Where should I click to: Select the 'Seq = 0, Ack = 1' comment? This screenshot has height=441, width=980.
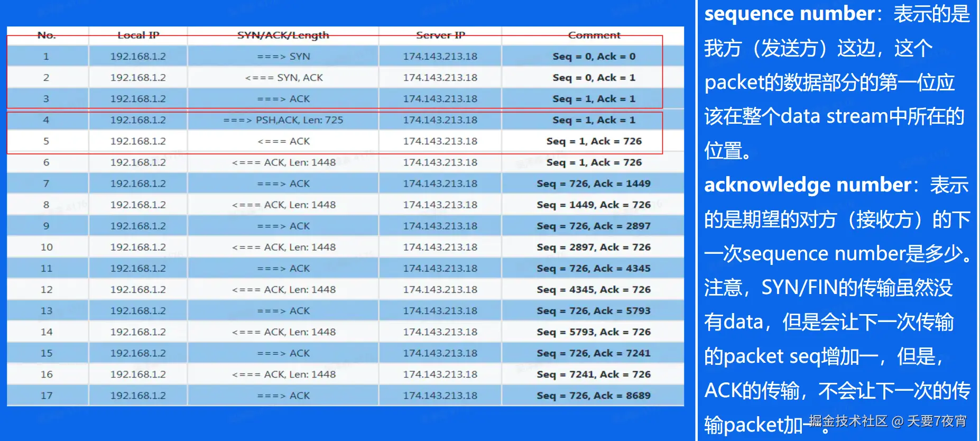tap(594, 77)
